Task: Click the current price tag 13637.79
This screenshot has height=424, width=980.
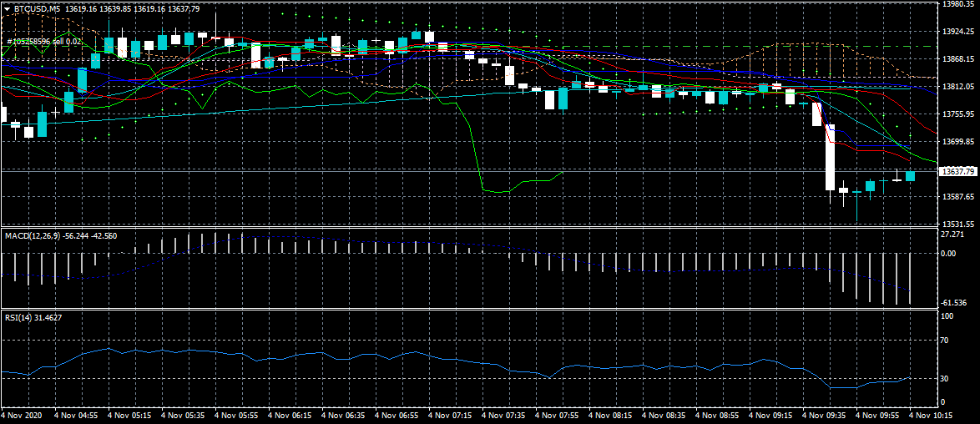Action: coord(957,171)
